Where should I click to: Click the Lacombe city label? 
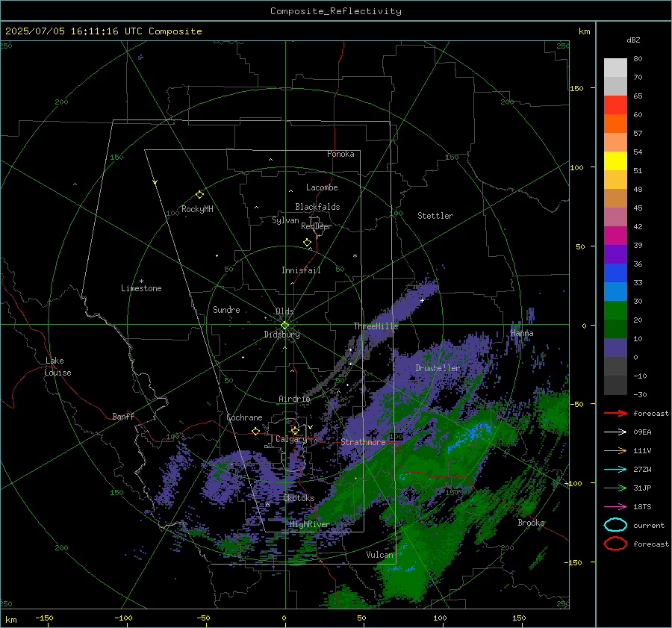click(x=322, y=187)
